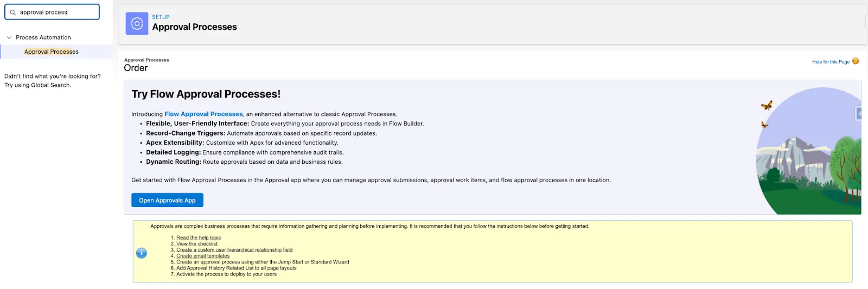Click the Setup gear icon in header

(137, 23)
